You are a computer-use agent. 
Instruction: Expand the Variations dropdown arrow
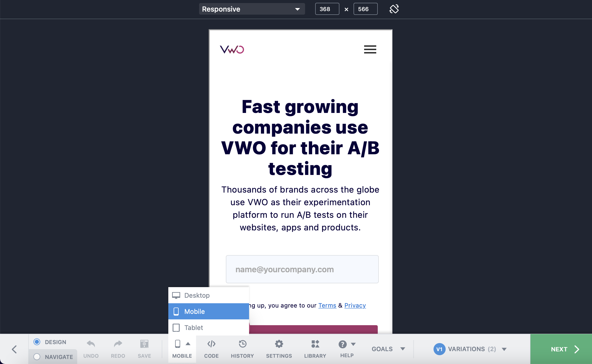pos(504,349)
